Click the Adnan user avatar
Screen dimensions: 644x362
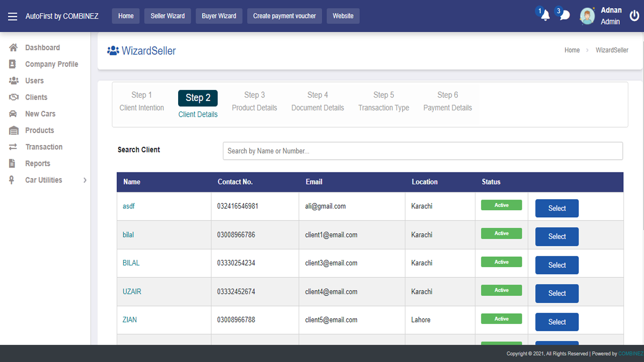[x=587, y=16]
